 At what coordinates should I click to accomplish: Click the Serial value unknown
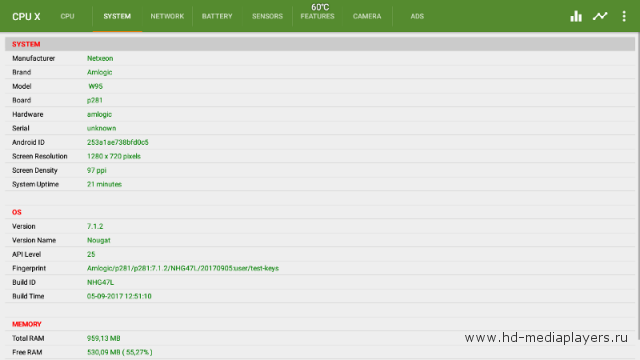click(x=101, y=128)
